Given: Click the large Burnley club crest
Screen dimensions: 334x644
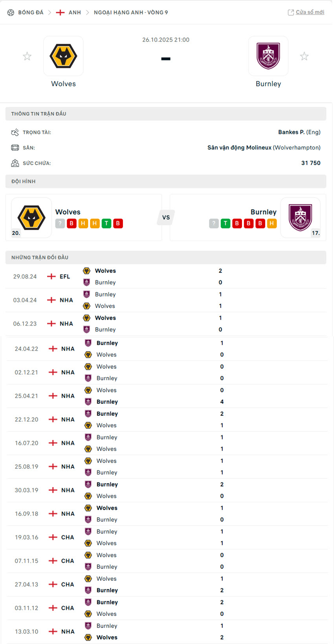Looking at the screenshot, I should coord(268,56).
